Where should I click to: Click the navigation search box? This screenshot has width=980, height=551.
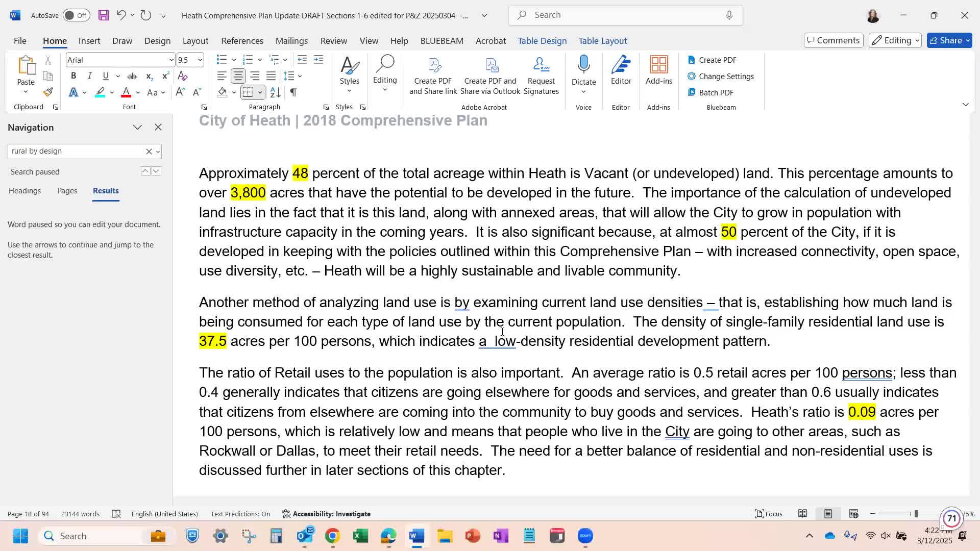tap(76, 151)
